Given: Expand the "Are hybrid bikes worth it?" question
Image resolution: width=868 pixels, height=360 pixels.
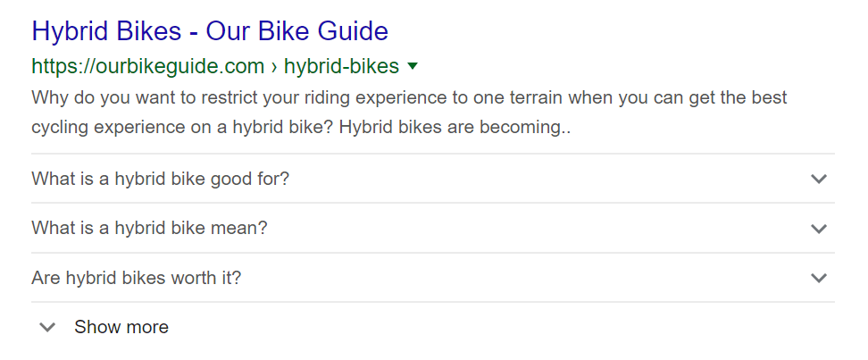Looking at the screenshot, I should pyautogui.click(x=137, y=278).
